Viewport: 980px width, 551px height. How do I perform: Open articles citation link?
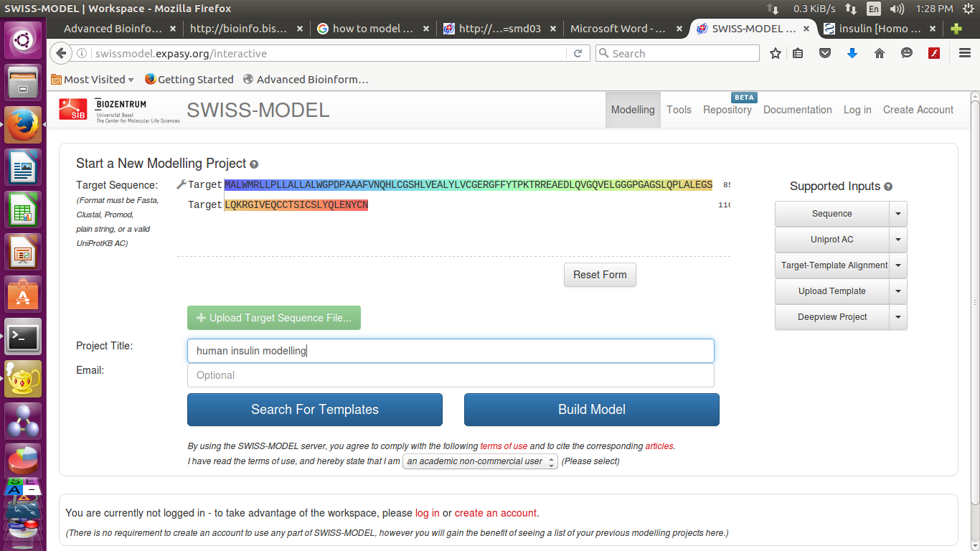pyautogui.click(x=659, y=446)
